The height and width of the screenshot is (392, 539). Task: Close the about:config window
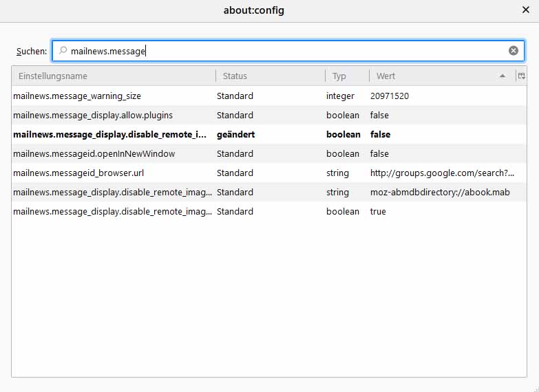coord(525,10)
